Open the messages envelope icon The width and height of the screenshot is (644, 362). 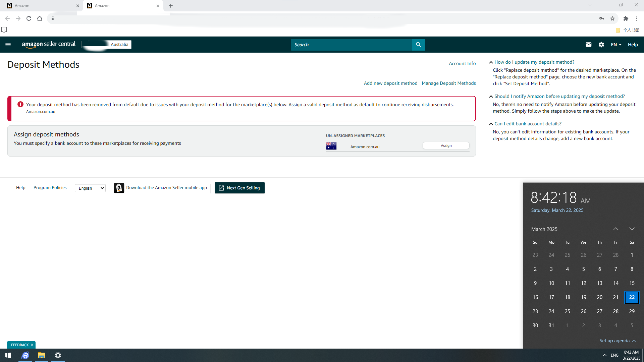click(588, 45)
